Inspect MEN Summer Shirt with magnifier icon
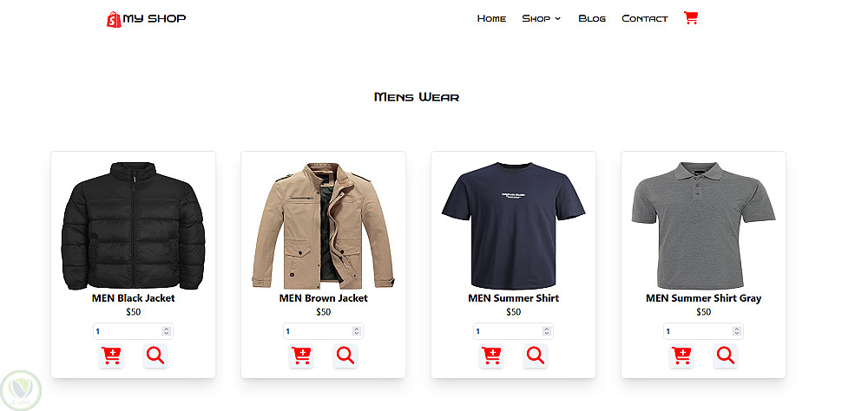This screenshot has width=868, height=411. click(536, 356)
